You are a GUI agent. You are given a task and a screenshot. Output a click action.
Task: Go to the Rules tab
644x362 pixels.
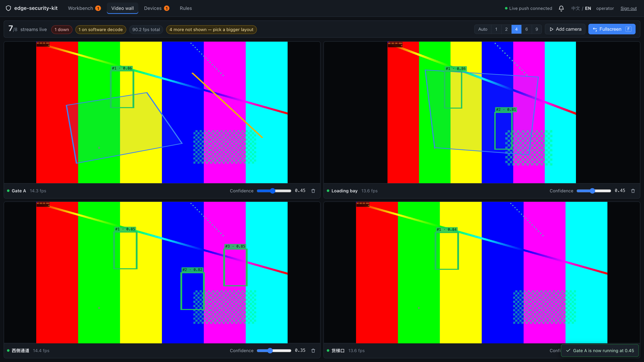186,8
